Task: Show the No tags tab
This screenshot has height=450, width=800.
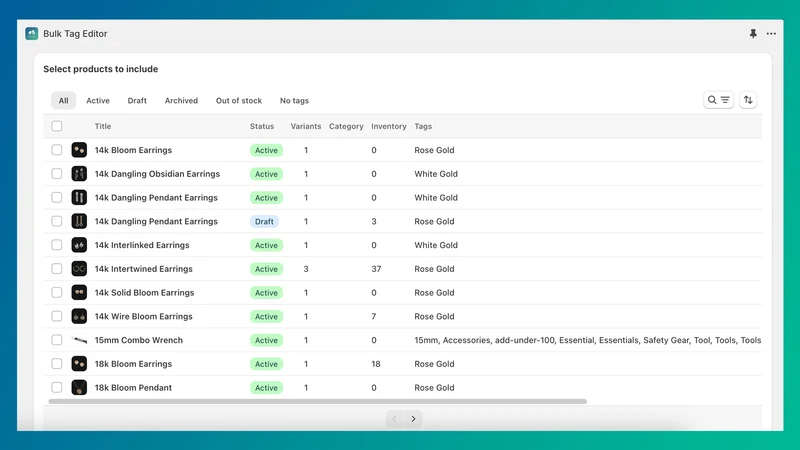Action: tap(294, 101)
